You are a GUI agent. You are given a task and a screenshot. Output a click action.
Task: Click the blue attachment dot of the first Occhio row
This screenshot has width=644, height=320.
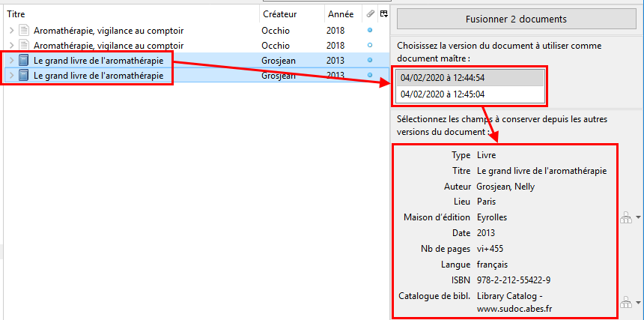(370, 31)
